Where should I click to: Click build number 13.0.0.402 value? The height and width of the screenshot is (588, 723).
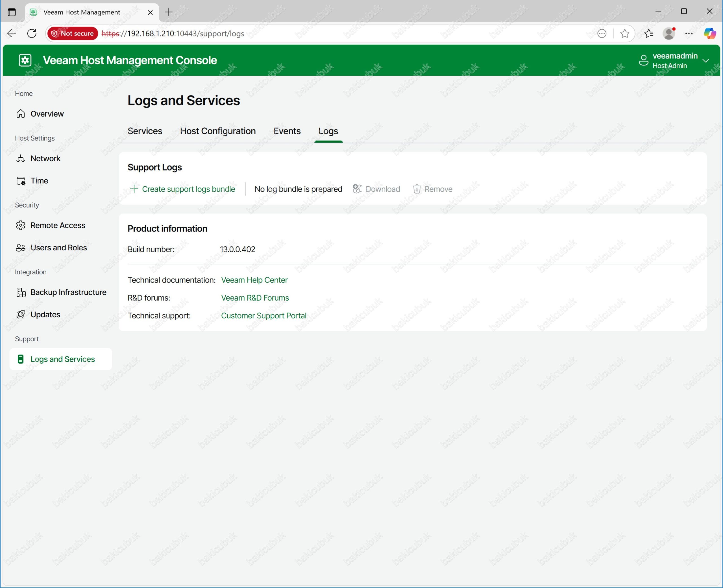tap(238, 249)
